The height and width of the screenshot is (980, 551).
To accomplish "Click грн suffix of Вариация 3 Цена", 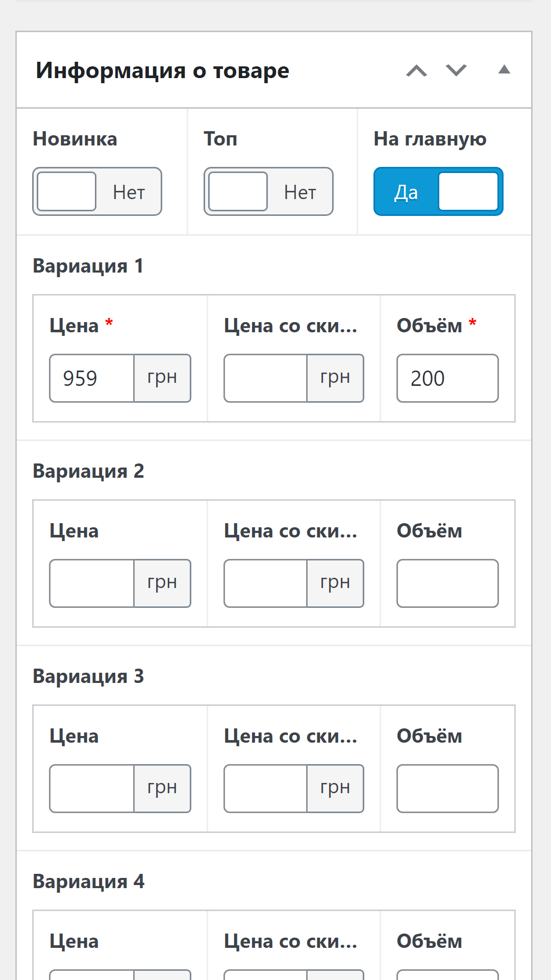I will click(x=162, y=789).
